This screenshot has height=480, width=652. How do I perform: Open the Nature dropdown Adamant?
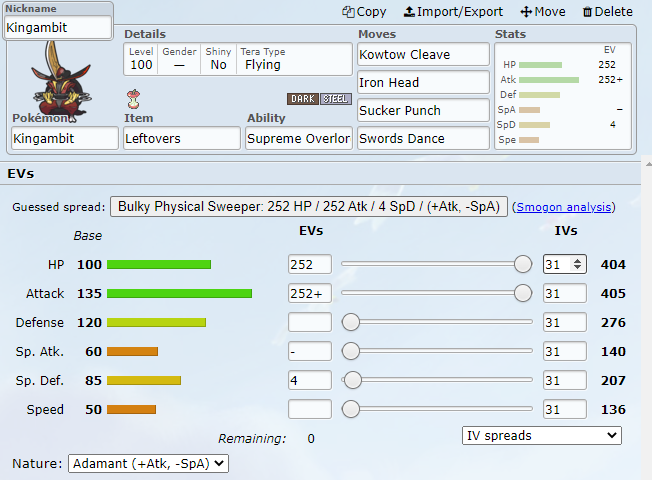coord(148,463)
